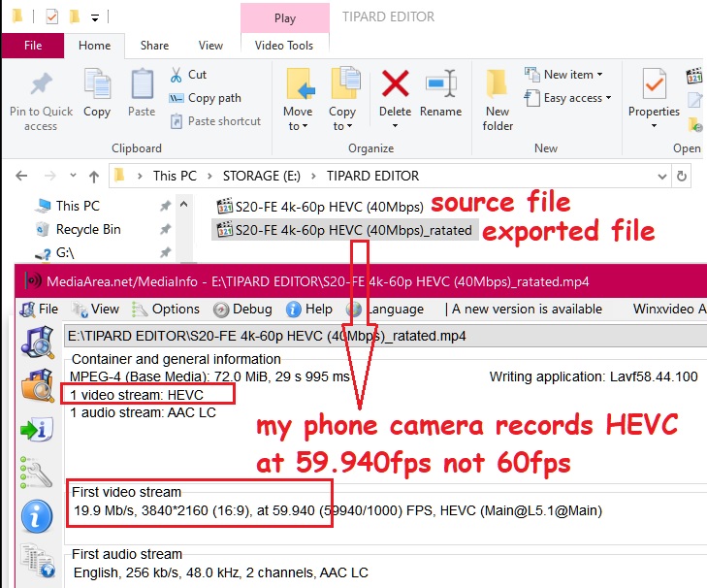Screen dimensions: 707x588
Task: Click MediaInfo preferences wrench icon
Action: pyautogui.click(x=37, y=472)
